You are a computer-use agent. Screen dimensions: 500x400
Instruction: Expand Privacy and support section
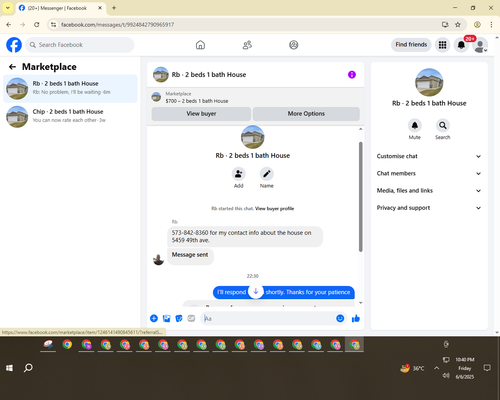click(429, 208)
